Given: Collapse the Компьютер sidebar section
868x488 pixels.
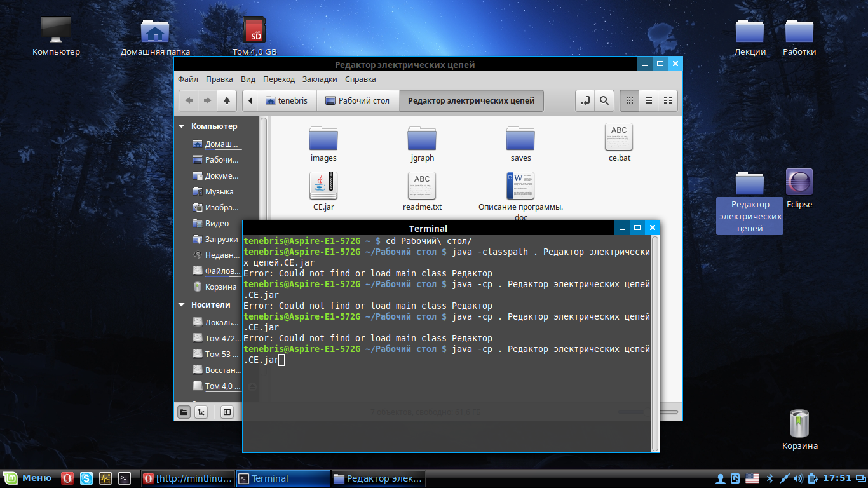Looking at the screenshot, I should (x=182, y=126).
